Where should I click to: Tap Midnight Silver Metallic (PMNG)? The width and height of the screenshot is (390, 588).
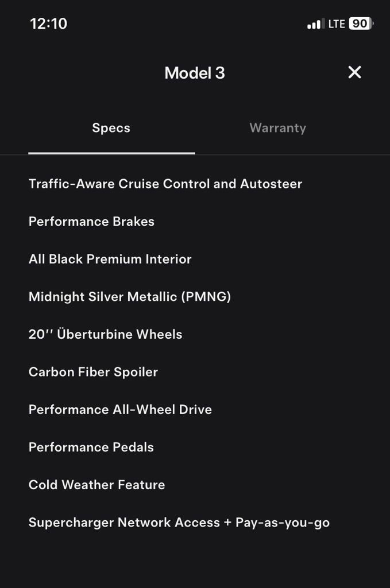tap(130, 296)
